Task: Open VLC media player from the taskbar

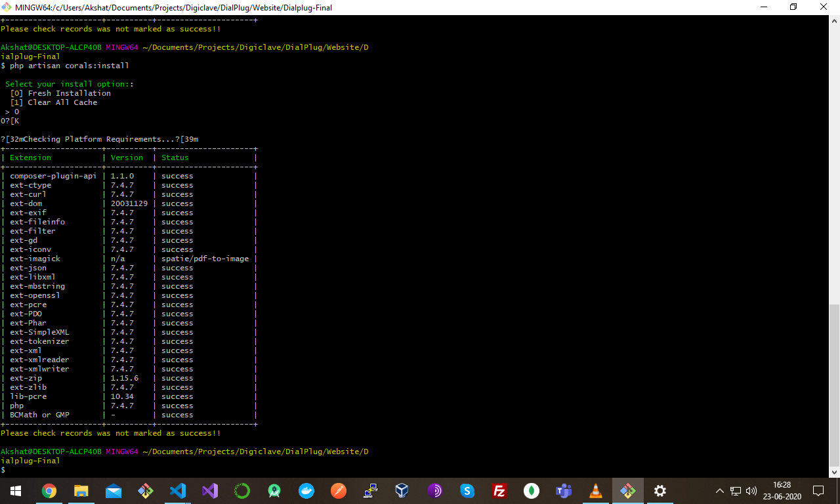Action: tap(595, 490)
